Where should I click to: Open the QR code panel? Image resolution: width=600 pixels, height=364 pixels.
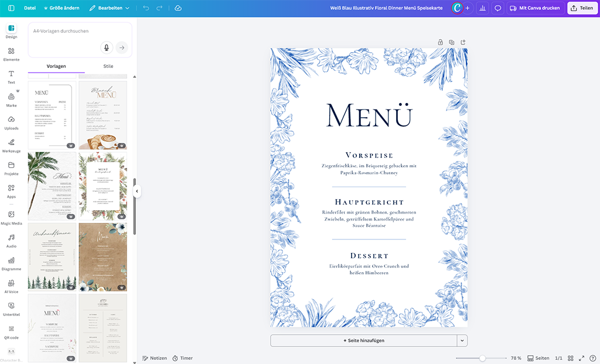click(11, 332)
